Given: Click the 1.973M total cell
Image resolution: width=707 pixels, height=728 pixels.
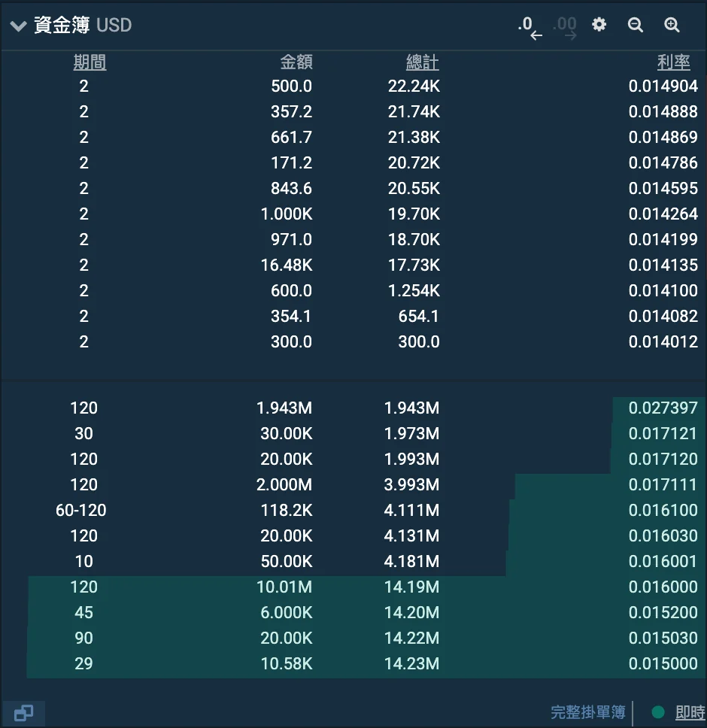Looking at the screenshot, I should click(411, 433).
